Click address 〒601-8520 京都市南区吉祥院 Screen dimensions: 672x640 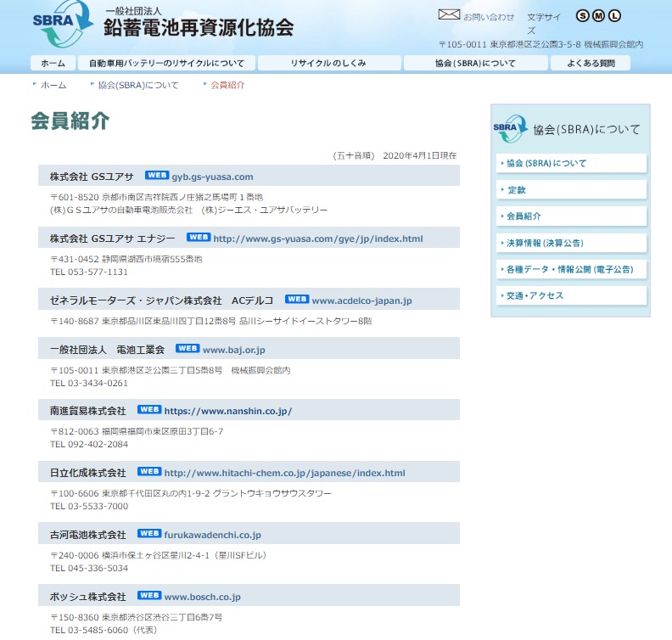pyautogui.click(x=157, y=197)
